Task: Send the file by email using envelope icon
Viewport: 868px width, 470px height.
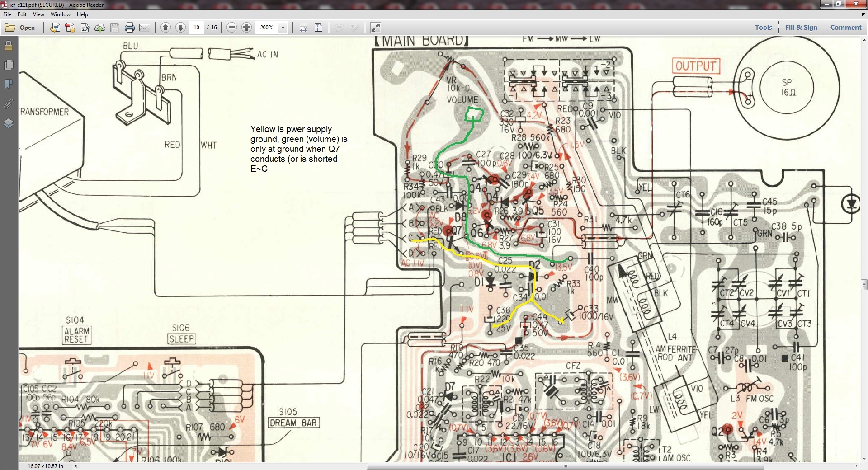Action: pos(145,28)
